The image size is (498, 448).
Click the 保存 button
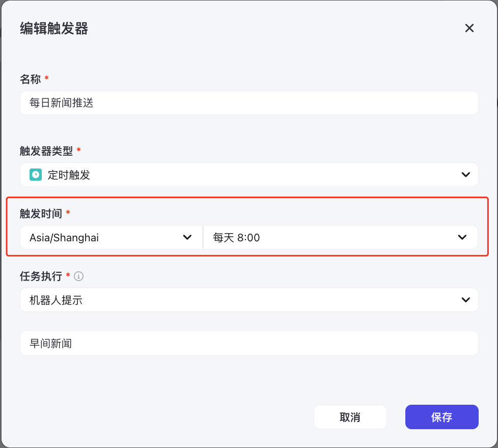coord(441,417)
